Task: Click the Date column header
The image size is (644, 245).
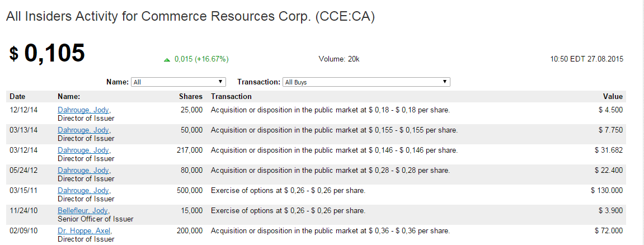Action: point(17,97)
